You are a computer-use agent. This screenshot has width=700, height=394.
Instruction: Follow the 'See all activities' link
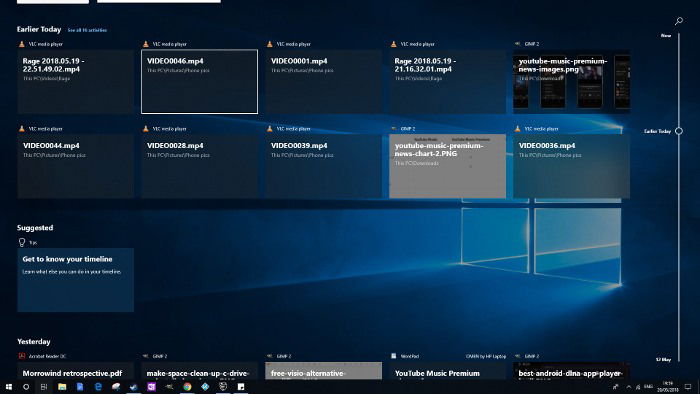[87, 30]
